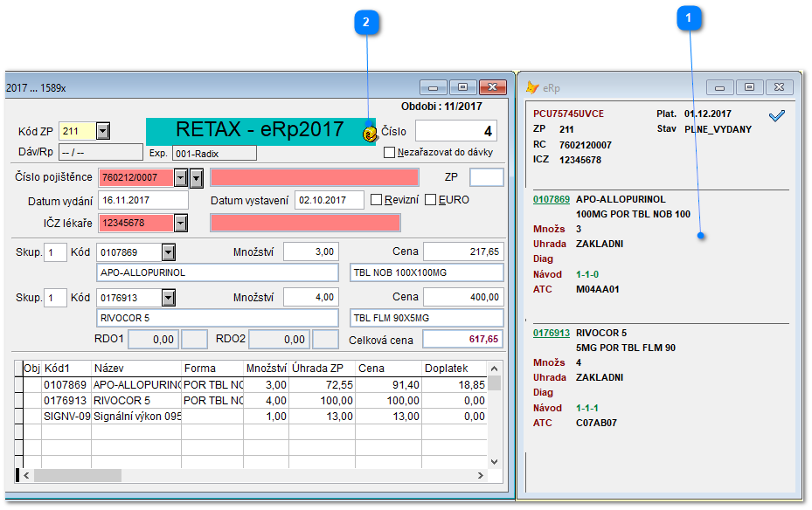The image size is (812, 510).
Task: Open drug code link 0107869 in eRp
Action: coord(552,199)
